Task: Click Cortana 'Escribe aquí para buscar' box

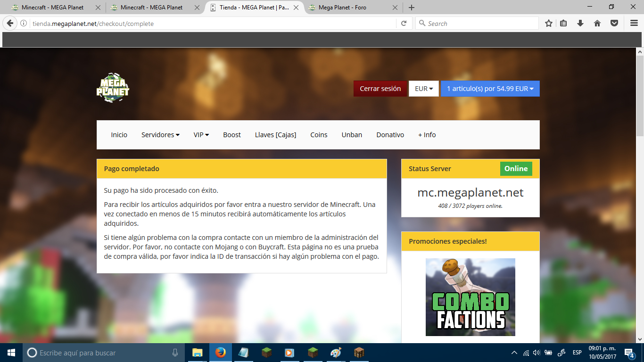Action: pyautogui.click(x=104, y=353)
